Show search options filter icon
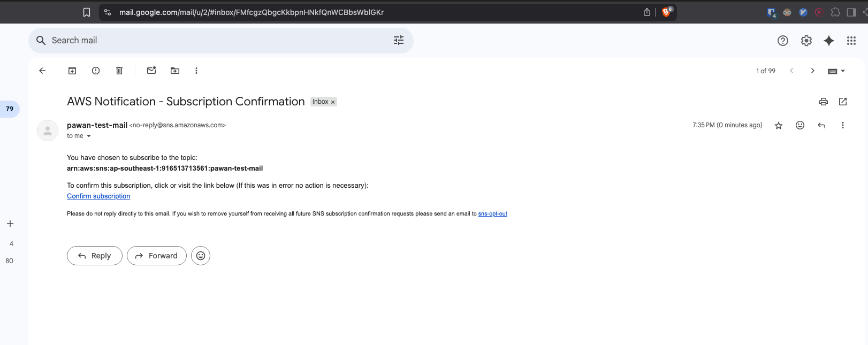The height and width of the screenshot is (345, 868). (x=399, y=40)
